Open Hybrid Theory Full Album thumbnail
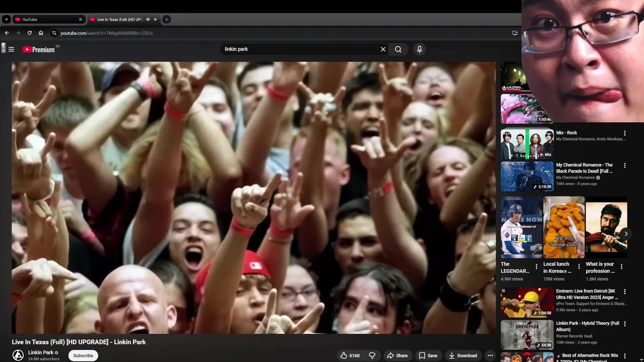 527,334
